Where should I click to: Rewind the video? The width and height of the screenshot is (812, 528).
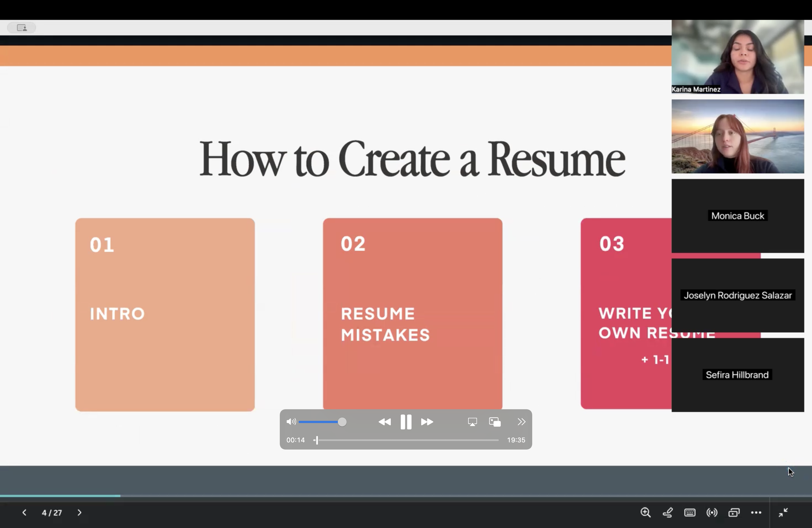click(385, 421)
